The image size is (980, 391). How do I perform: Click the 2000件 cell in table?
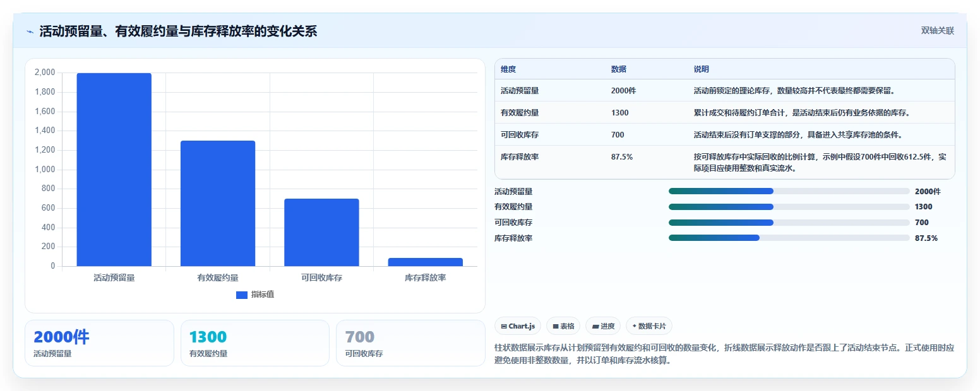coord(623,90)
